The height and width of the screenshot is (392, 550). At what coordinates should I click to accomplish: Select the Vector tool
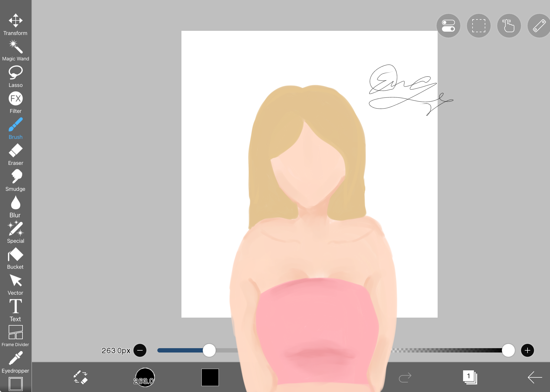15,285
